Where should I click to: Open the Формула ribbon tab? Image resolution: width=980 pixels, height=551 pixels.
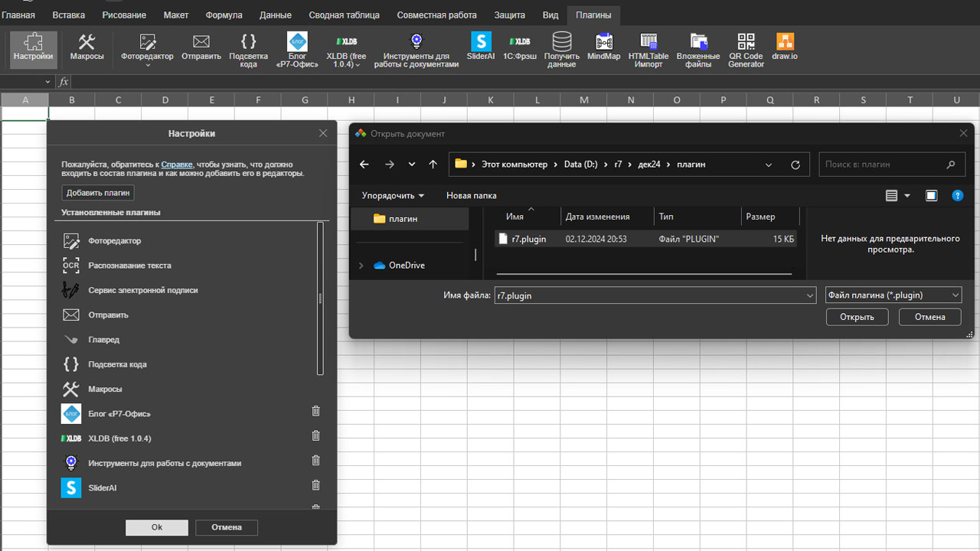[224, 15]
